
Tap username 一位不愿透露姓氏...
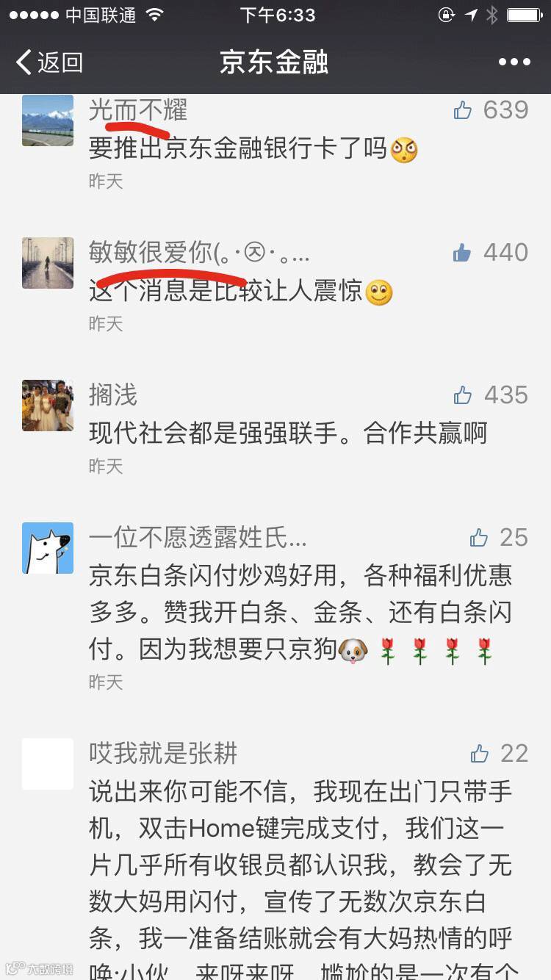pyautogui.click(x=198, y=538)
